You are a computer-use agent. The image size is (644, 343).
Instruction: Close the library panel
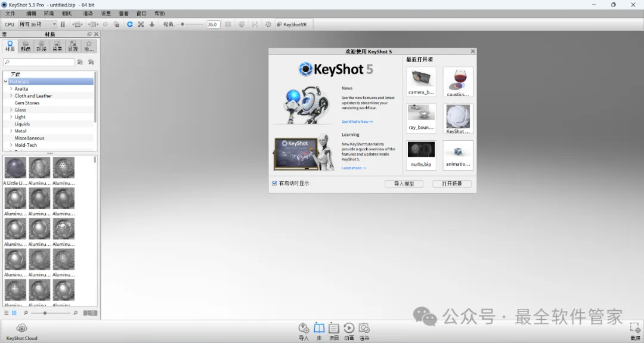tap(96, 34)
